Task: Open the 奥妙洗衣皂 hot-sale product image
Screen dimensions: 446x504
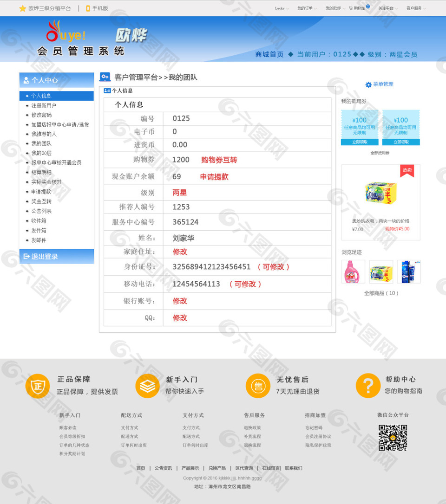Action: [x=380, y=192]
